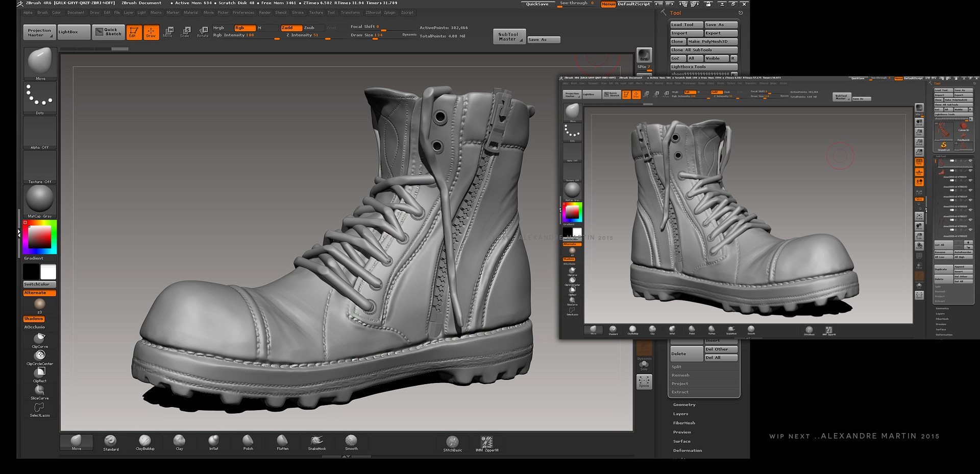Open the ClipCurve tool

39,339
